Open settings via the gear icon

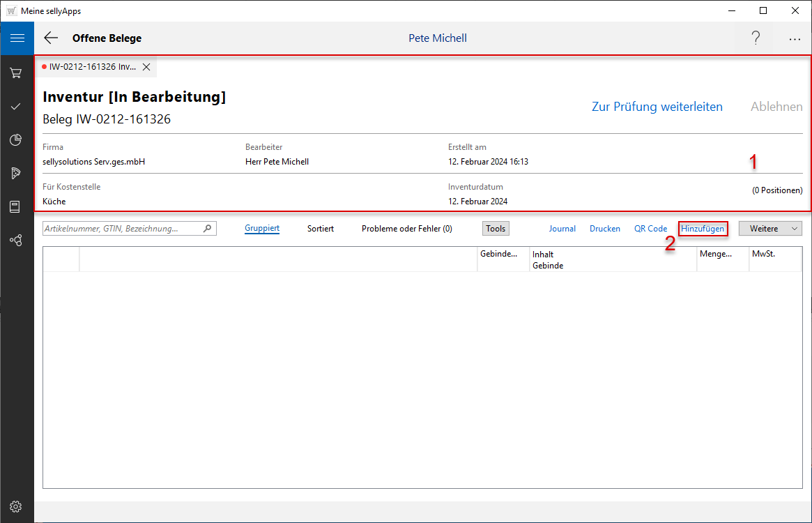click(16, 506)
